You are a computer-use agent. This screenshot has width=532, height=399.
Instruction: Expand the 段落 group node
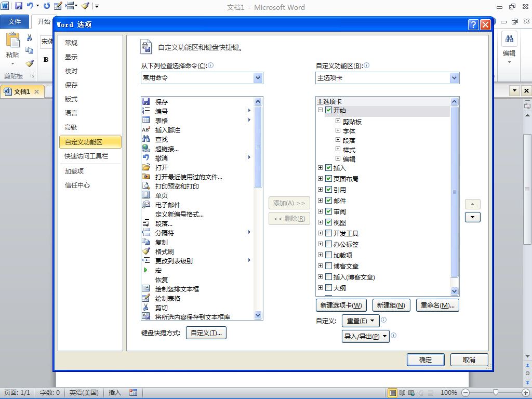(338, 139)
